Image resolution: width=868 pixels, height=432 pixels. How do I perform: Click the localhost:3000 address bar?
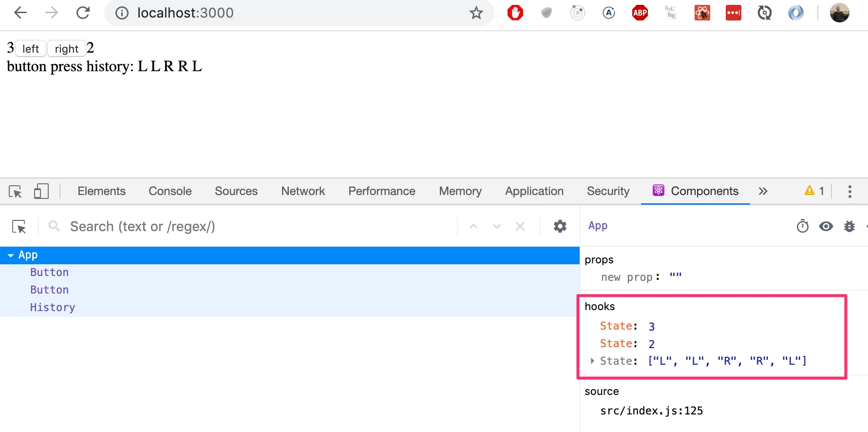click(299, 13)
